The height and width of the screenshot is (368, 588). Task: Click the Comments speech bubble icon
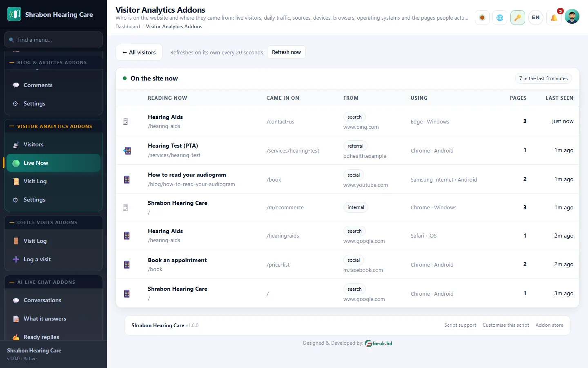tap(16, 85)
